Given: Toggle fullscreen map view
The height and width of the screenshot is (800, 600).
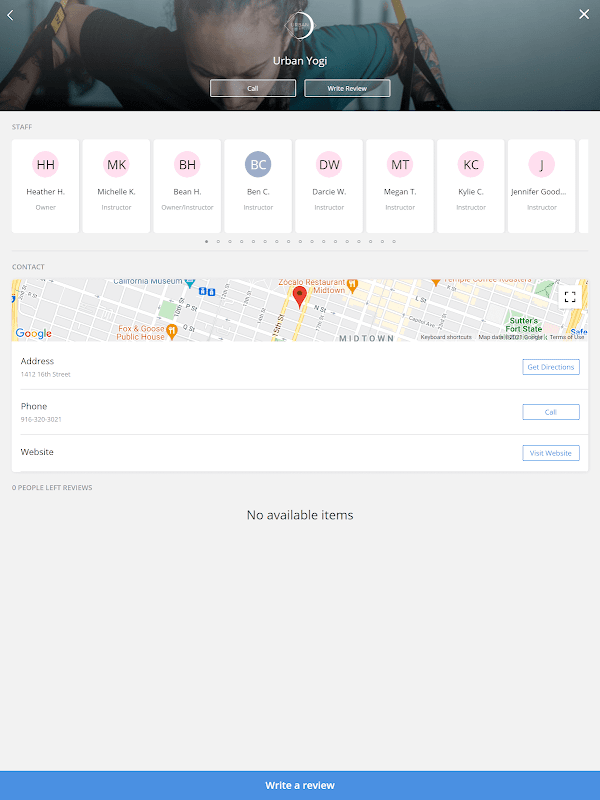Looking at the screenshot, I should pyautogui.click(x=570, y=297).
